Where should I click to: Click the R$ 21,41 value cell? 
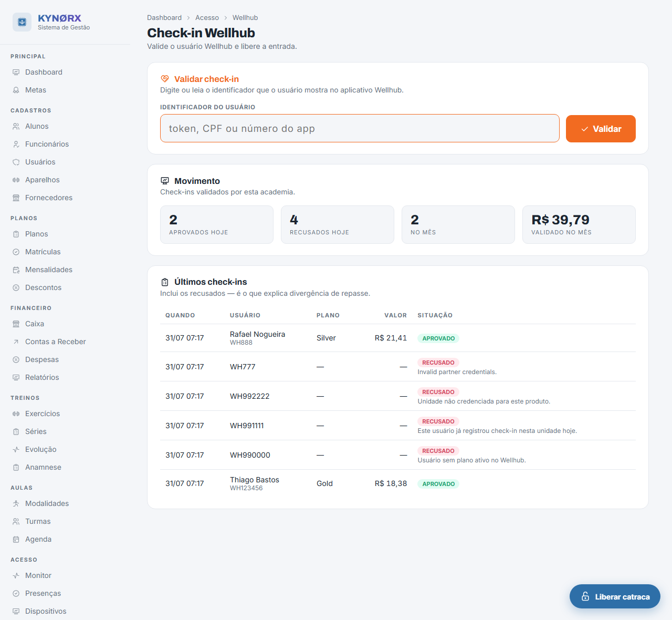(391, 338)
